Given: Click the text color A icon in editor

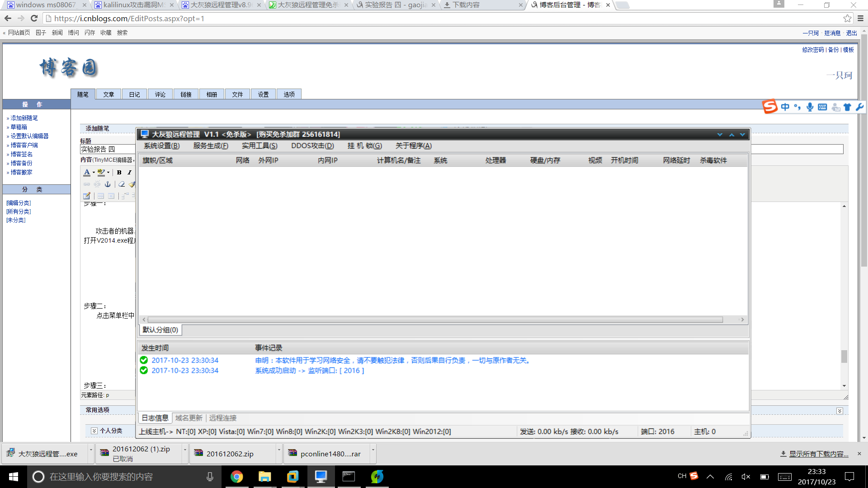Looking at the screenshot, I should pyautogui.click(x=87, y=172).
